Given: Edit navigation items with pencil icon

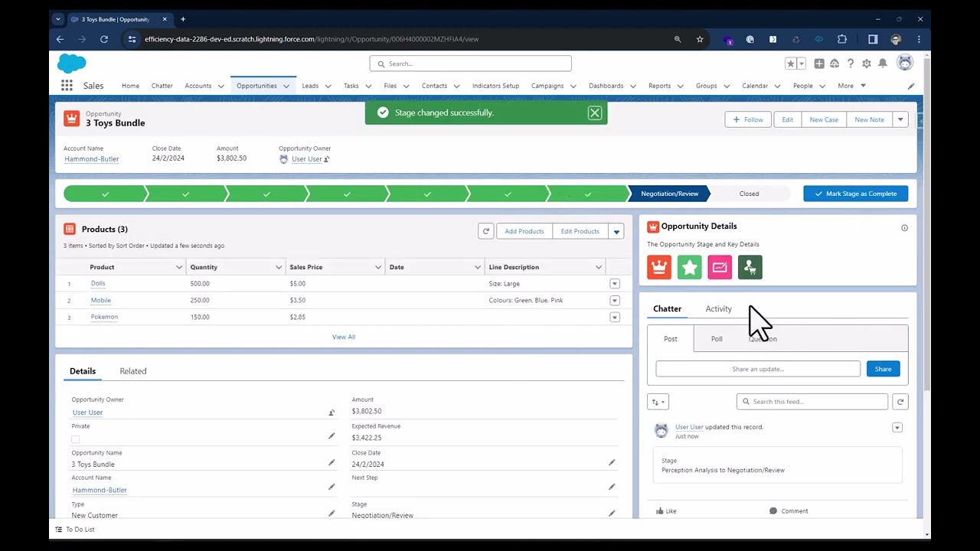Looking at the screenshot, I should pos(911,86).
